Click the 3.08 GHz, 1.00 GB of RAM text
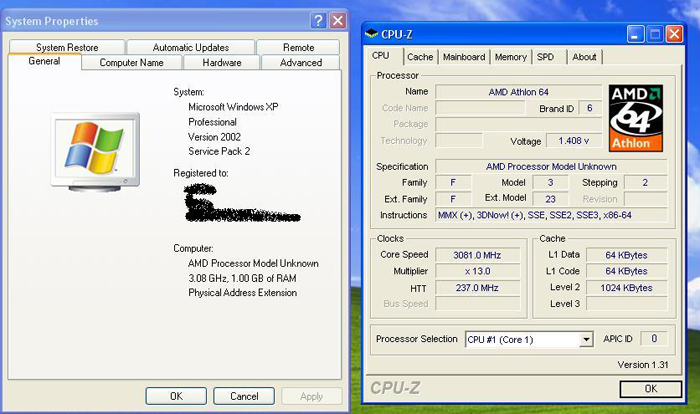The image size is (700, 414). (242, 278)
